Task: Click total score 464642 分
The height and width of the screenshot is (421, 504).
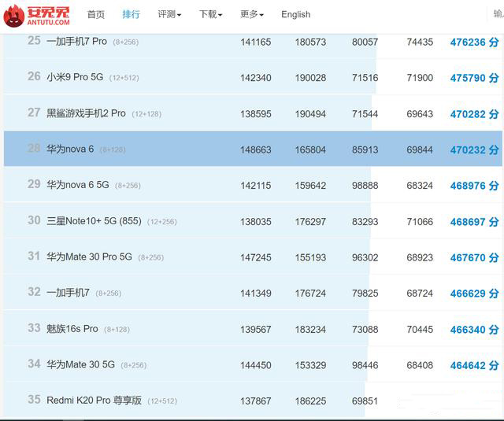Action: coord(474,365)
